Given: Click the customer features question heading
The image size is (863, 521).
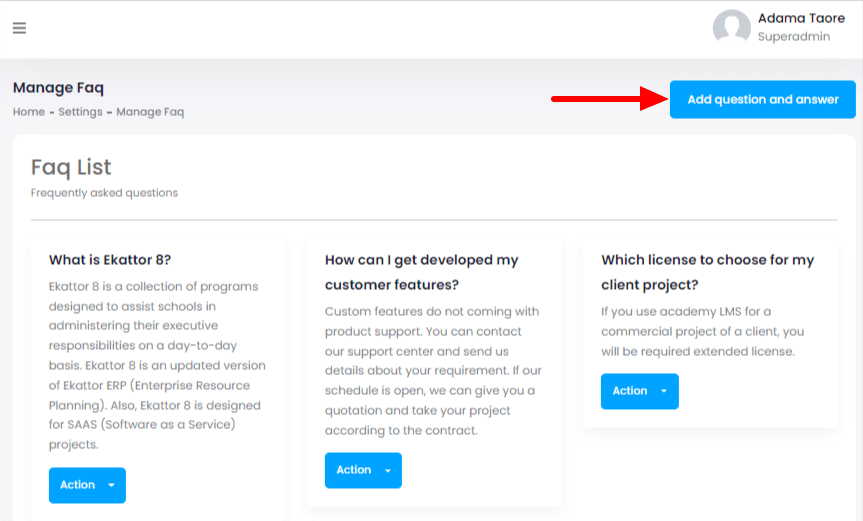Looking at the screenshot, I should (x=422, y=272).
